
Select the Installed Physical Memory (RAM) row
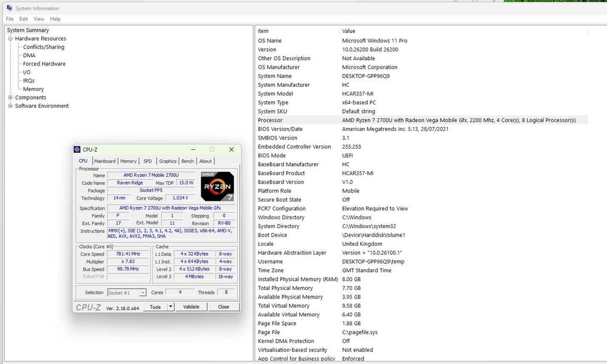click(x=422, y=279)
